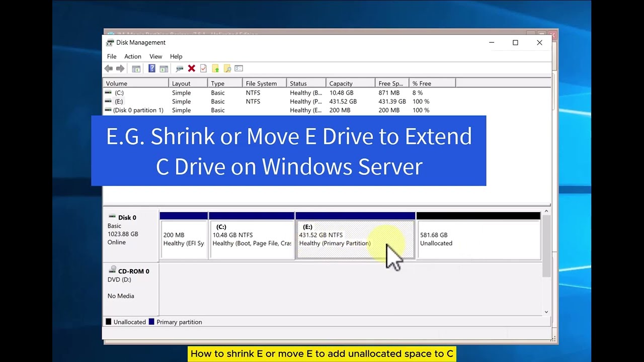Maximize the Disk Management window

click(515, 43)
